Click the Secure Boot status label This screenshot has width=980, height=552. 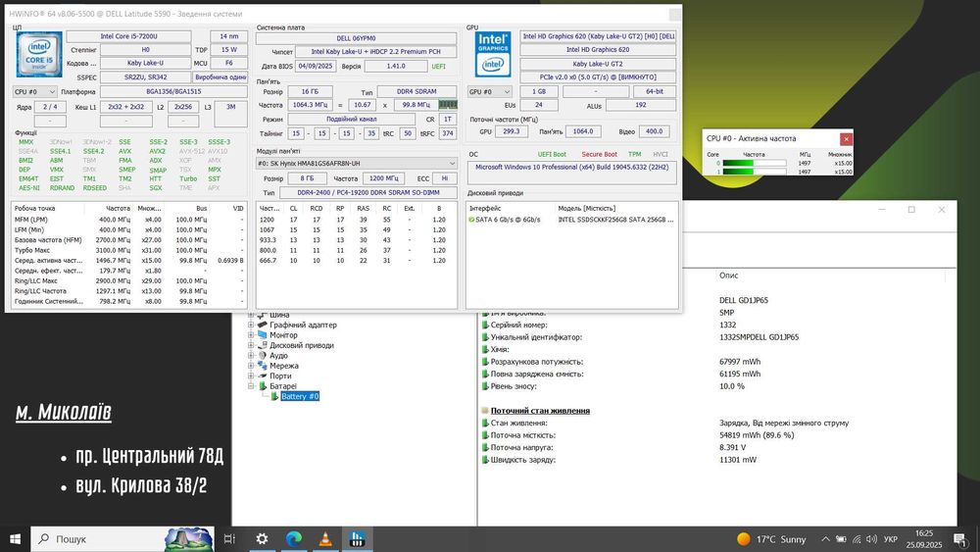(x=600, y=154)
